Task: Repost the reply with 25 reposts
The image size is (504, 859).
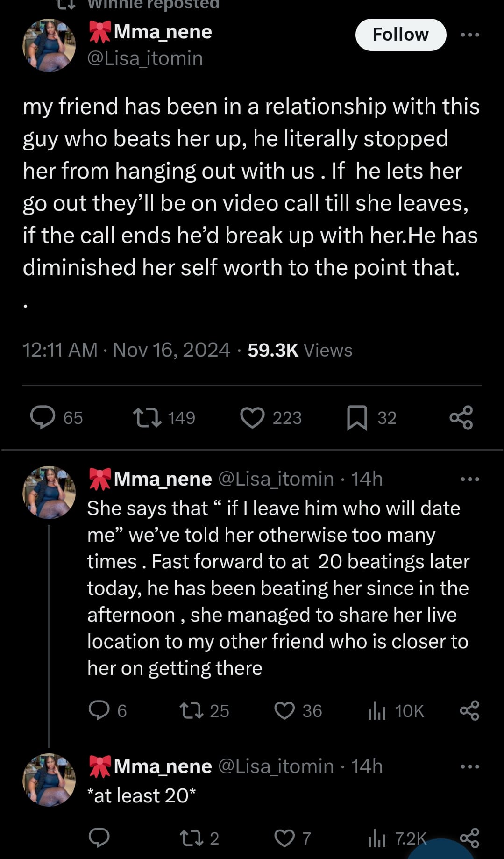Action: 192,710
